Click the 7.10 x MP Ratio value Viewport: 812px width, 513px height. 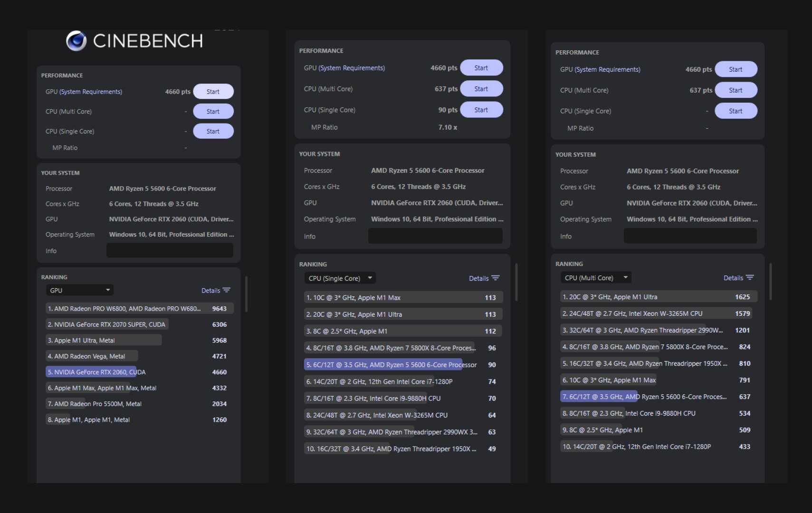click(448, 127)
